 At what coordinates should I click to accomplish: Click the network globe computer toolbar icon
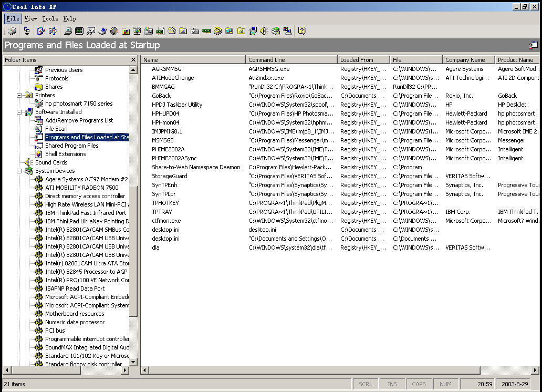(137, 31)
